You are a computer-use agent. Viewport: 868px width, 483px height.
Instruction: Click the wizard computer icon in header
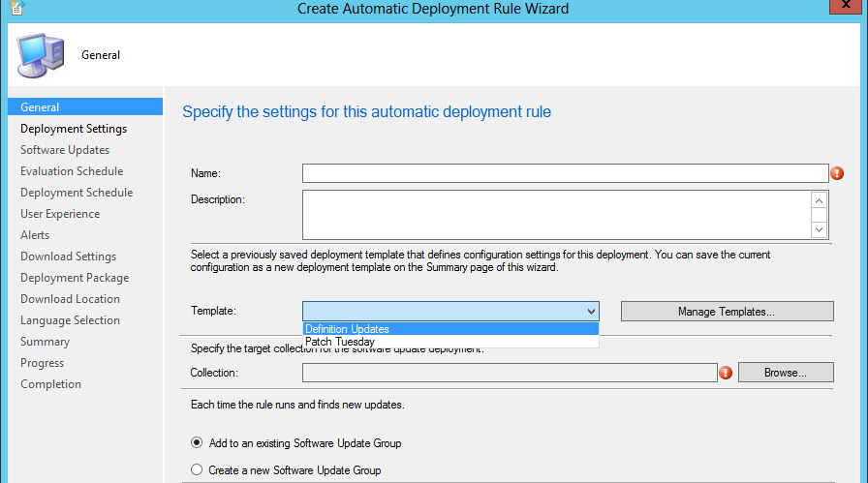click(40, 55)
